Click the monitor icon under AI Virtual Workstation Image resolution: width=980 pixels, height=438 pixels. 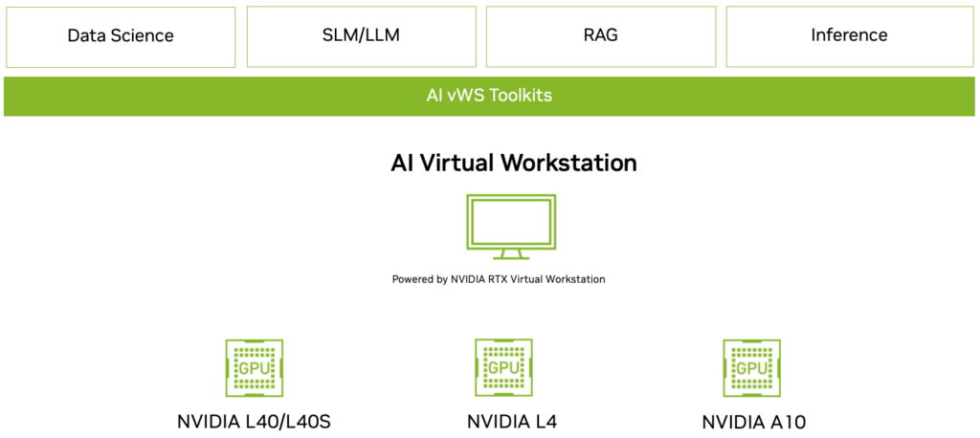click(x=511, y=227)
